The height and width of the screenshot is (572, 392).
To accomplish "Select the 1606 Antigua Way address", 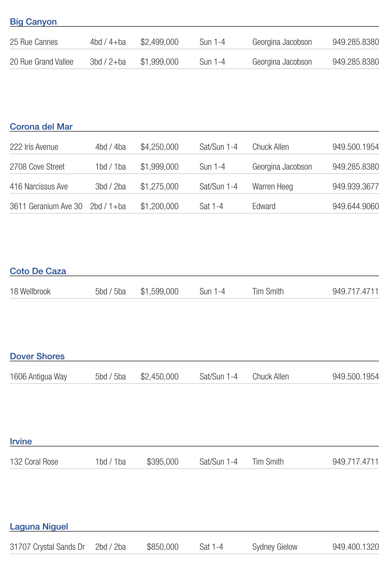I will (x=38, y=377).
